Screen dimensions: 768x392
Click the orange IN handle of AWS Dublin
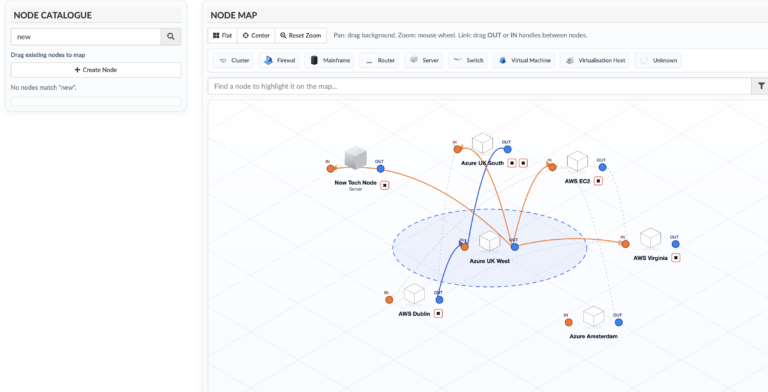click(389, 299)
